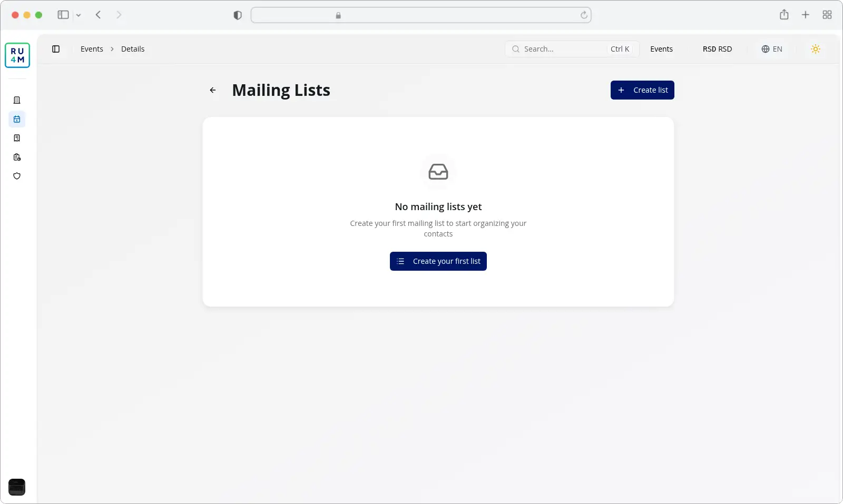Go back in browser history
The height and width of the screenshot is (504, 843).
(98, 15)
